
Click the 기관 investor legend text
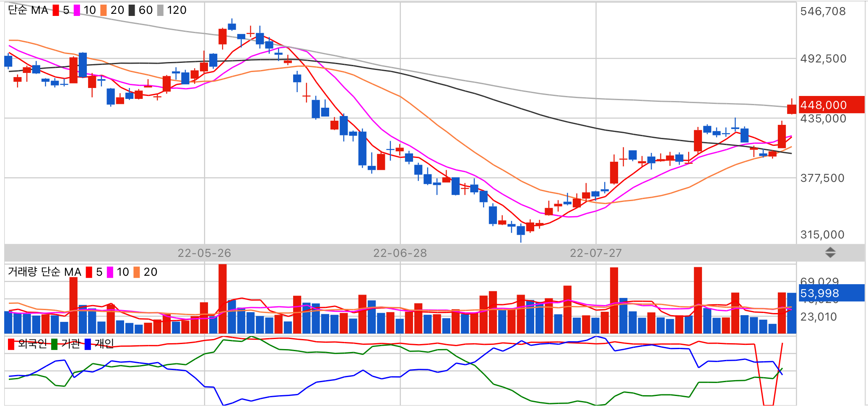tap(70, 344)
